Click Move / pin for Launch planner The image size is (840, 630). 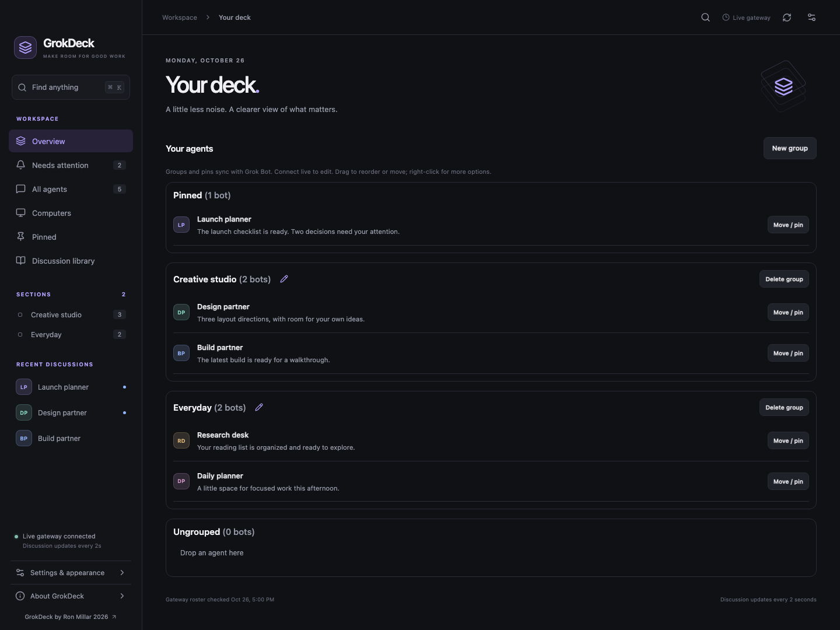(x=788, y=225)
